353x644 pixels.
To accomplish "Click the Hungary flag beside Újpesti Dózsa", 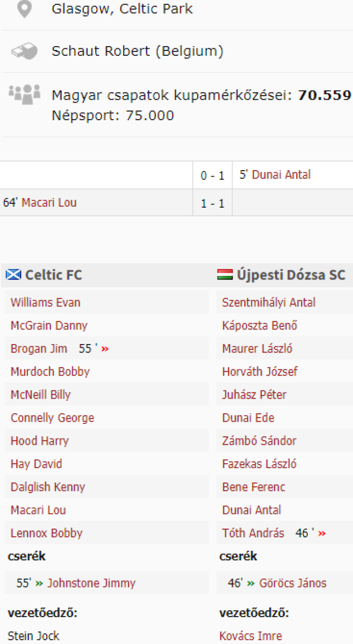I will click(225, 275).
